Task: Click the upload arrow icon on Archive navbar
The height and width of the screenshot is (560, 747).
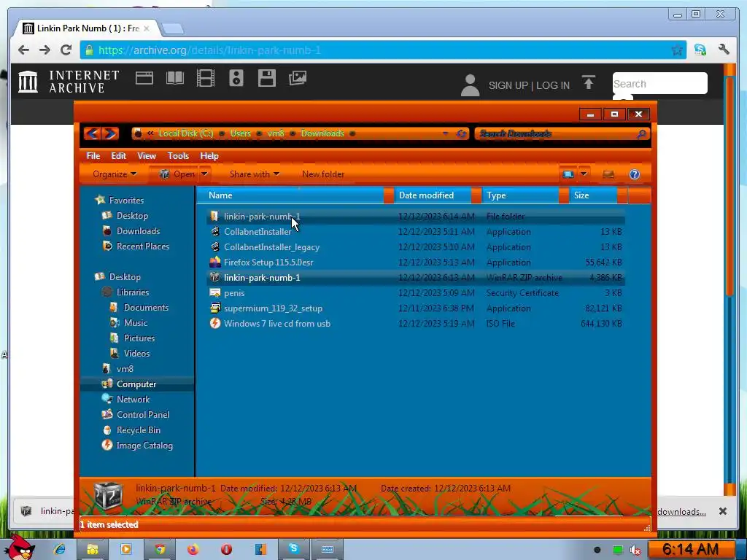Action: pos(589,82)
